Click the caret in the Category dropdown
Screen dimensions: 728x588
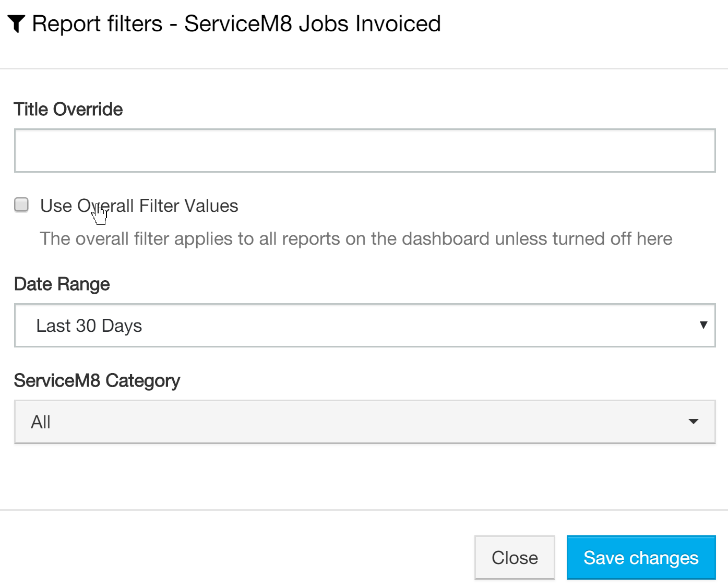(x=693, y=422)
